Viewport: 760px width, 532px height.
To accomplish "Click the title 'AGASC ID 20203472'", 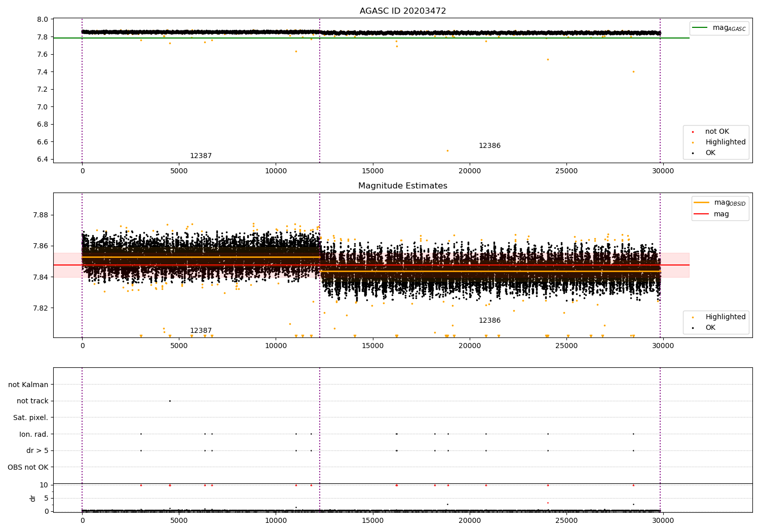I will point(403,11).
